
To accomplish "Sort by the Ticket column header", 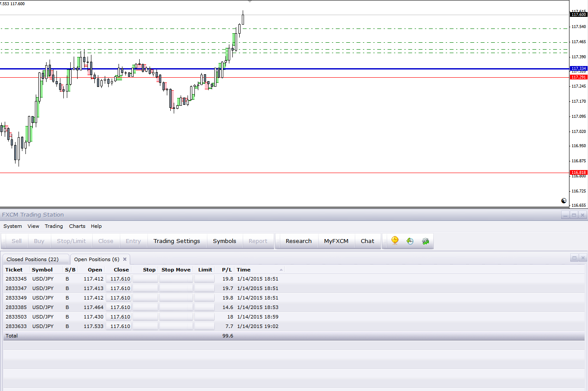I will tap(14, 270).
